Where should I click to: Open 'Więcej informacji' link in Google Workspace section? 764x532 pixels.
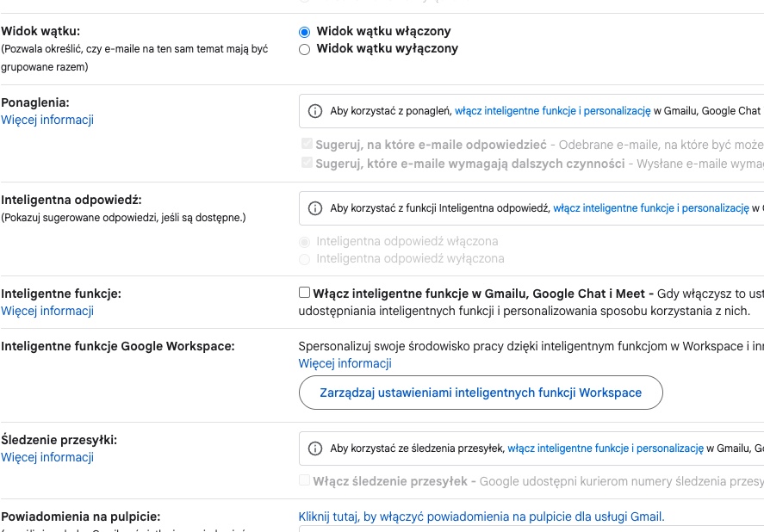click(345, 363)
